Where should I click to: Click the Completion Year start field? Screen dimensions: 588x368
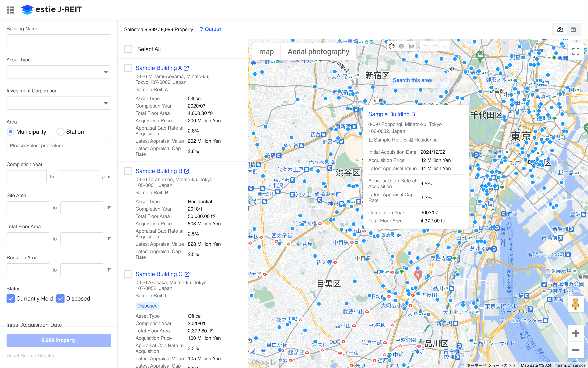[27, 177]
